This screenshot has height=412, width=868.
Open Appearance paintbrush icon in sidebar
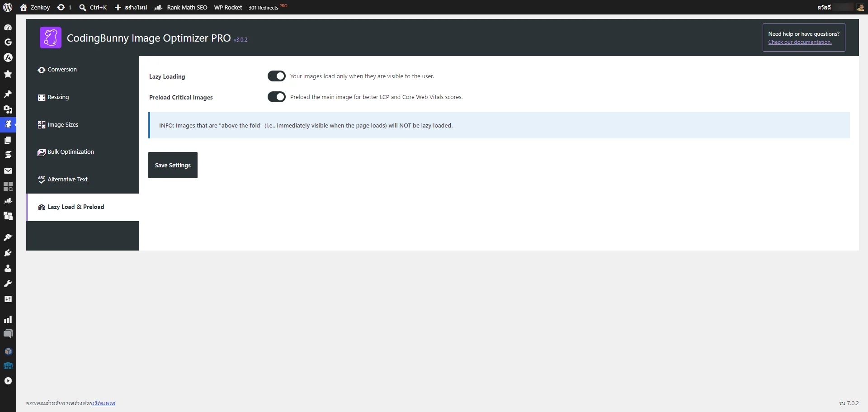coord(8,237)
